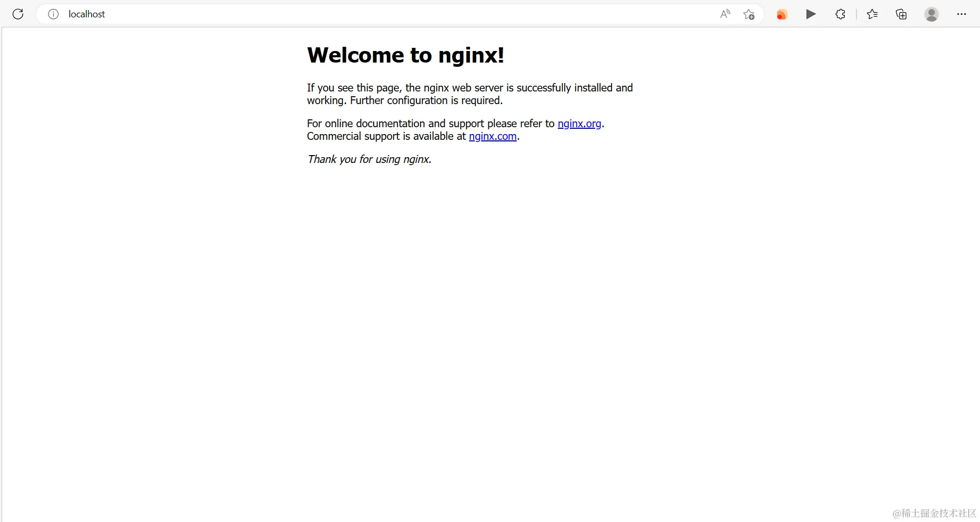Open Read aloud from address bar
The height and width of the screenshot is (522, 980).
(725, 14)
